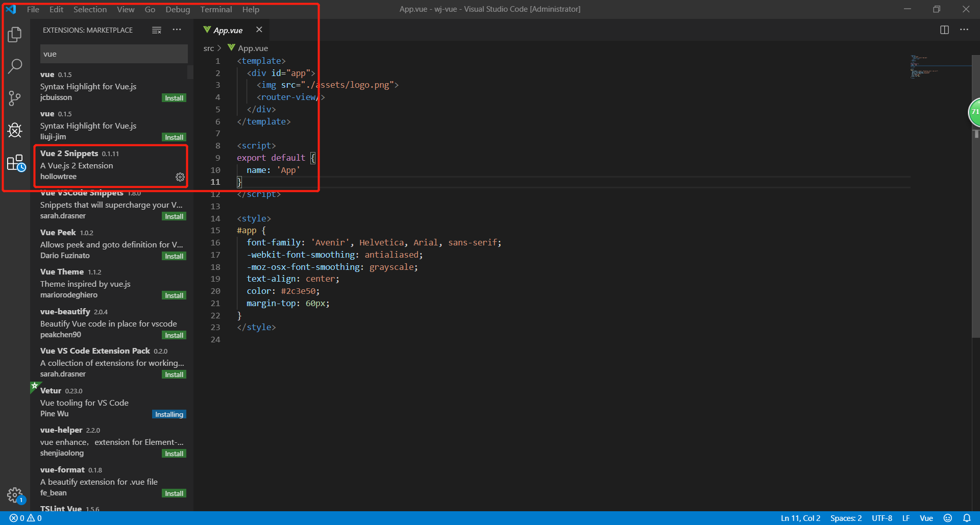The width and height of the screenshot is (980, 525).
Task: Focus the extensions search box containing vue
Action: tap(114, 54)
